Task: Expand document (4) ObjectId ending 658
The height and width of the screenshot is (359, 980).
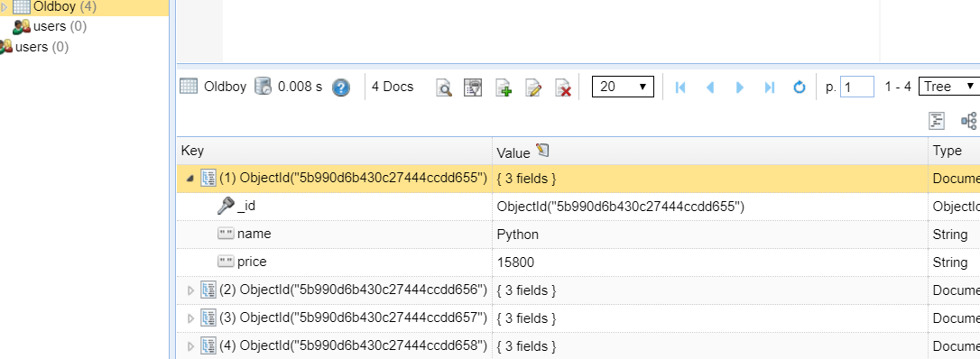Action: coord(190,345)
